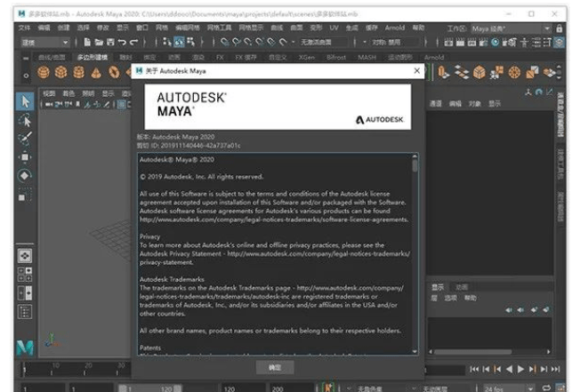Toggle snap to grids magnet

click(x=225, y=43)
